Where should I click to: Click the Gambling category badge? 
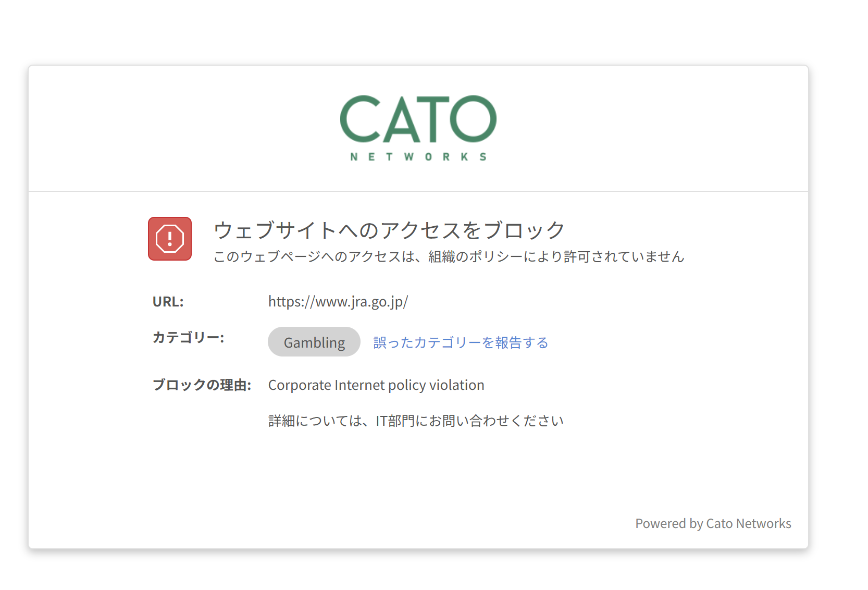[x=314, y=342]
